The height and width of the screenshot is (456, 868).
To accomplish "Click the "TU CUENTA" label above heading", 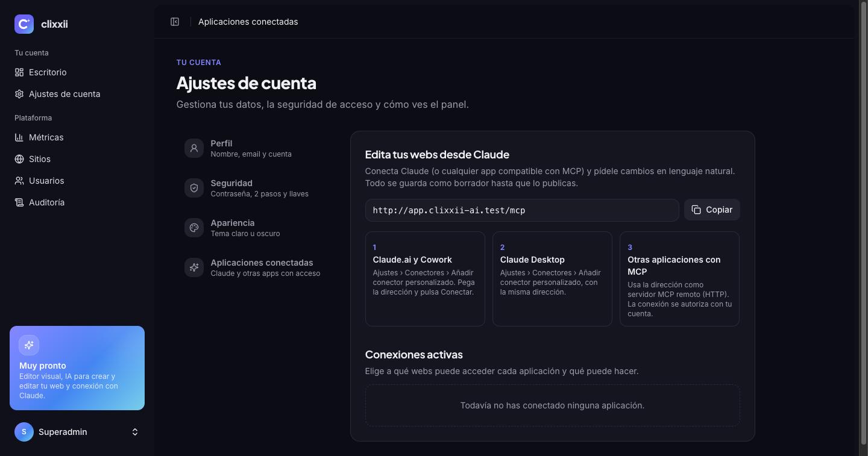I will tap(199, 63).
